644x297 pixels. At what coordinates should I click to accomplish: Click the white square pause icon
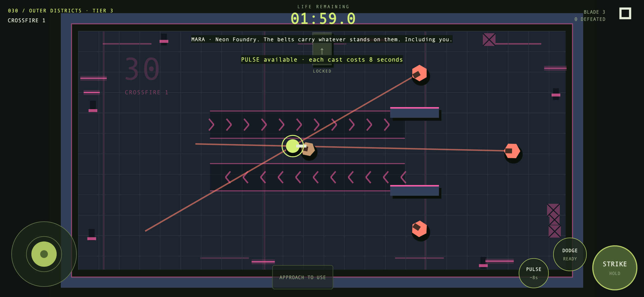click(x=625, y=13)
